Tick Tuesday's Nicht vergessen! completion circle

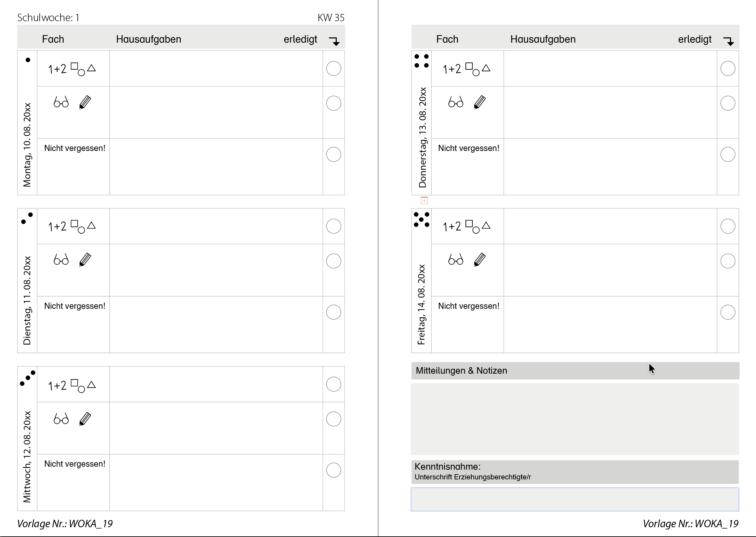(333, 312)
